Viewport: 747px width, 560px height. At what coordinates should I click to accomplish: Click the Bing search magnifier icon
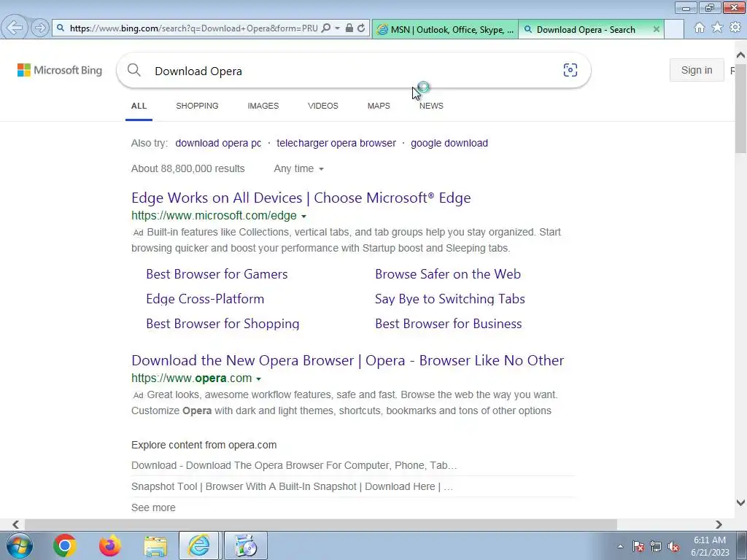[x=134, y=71]
